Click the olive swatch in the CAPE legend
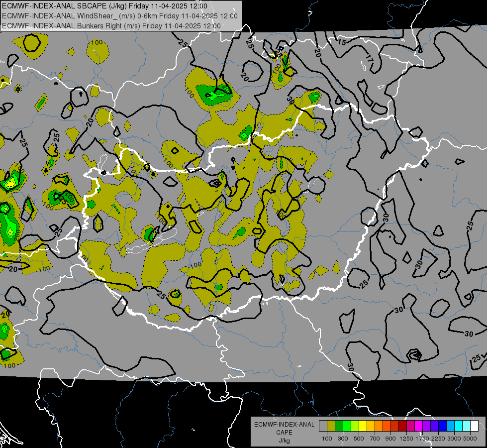Viewport: 487px width, 448px height. click(x=331, y=426)
